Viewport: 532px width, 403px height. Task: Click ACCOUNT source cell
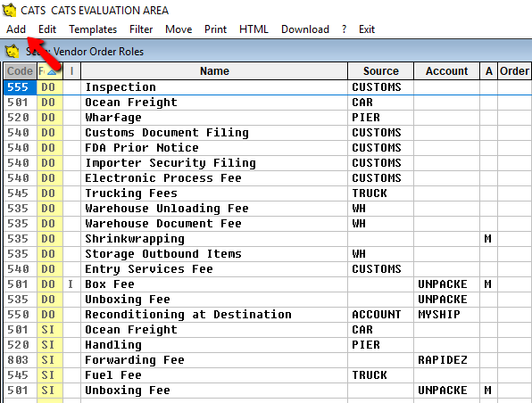[380, 315]
